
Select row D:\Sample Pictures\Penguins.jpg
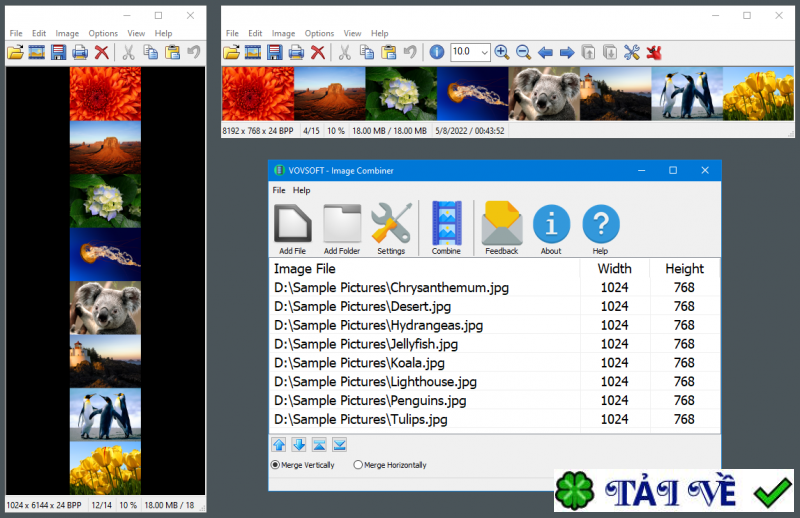point(494,401)
